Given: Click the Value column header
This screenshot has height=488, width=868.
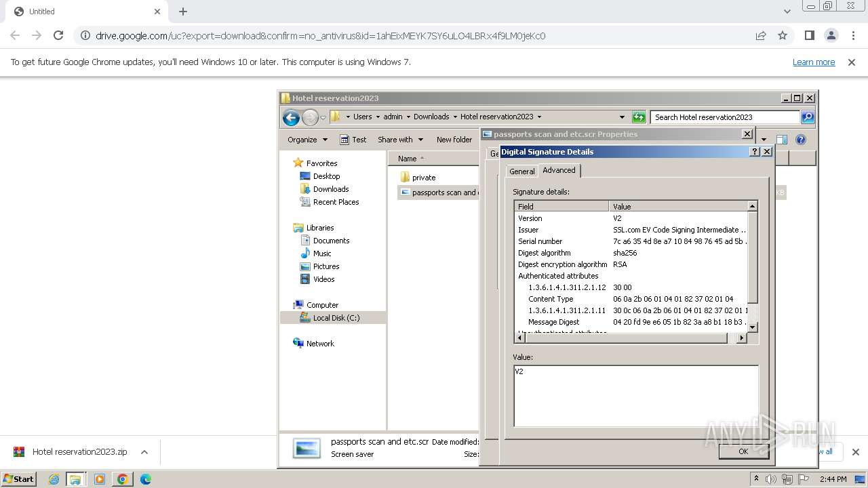Looking at the screenshot, I should tap(678, 206).
